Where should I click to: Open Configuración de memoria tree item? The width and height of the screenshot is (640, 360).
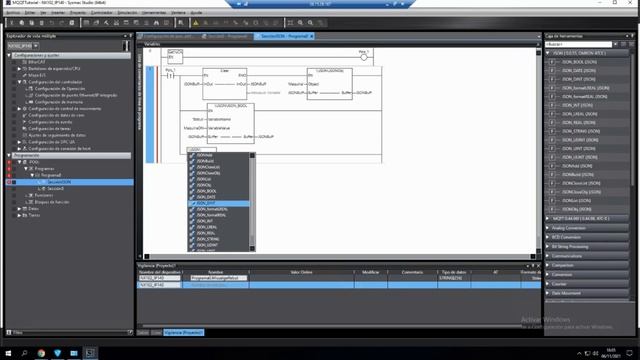pyautogui.click(x=59, y=102)
